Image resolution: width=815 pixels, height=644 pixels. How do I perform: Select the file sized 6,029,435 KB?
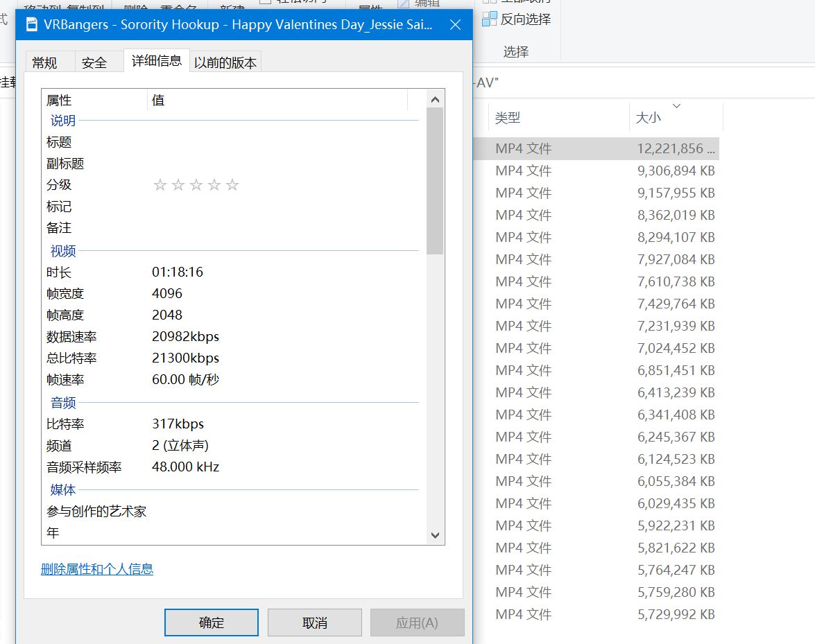(x=597, y=504)
